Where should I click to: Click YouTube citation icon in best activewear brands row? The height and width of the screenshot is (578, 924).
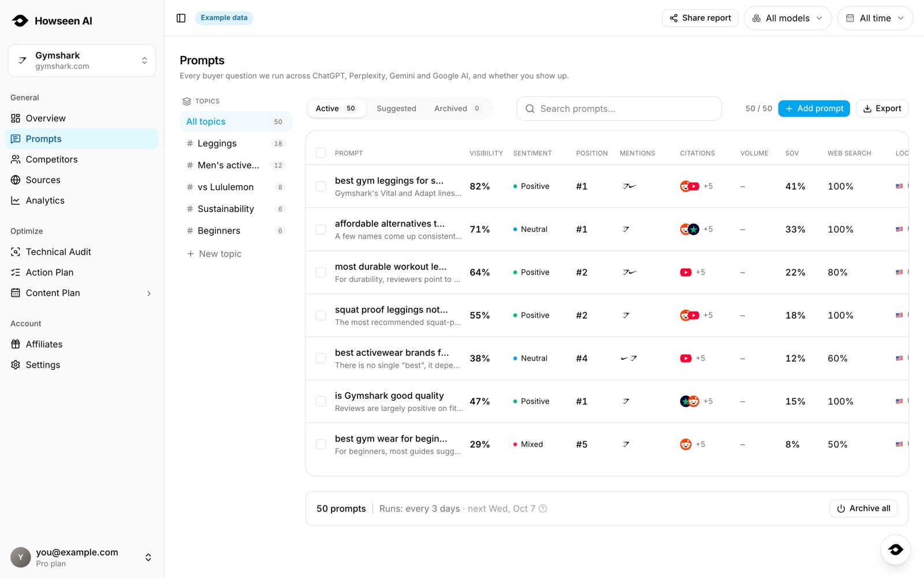(x=685, y=358)
